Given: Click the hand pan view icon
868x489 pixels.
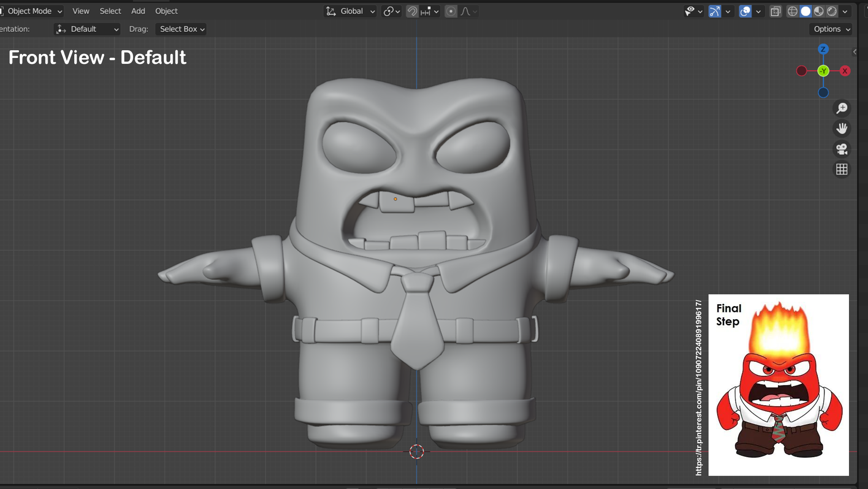Looking at the screenshot, I should (x=842, y=129).
